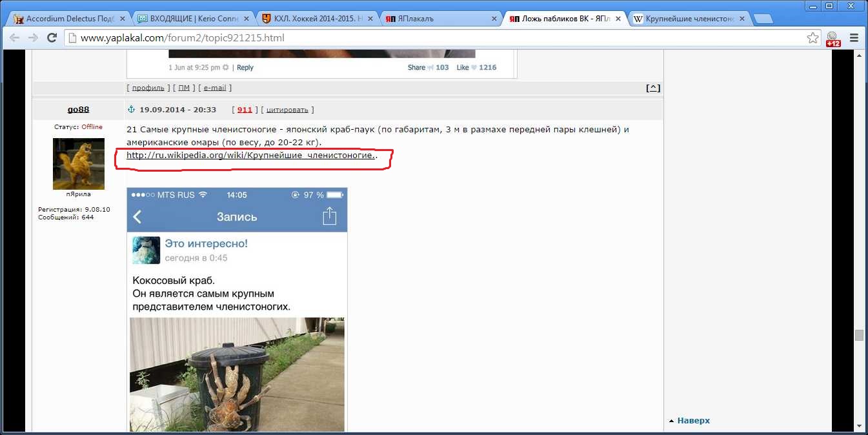Switch to the ВХОДЯЩИЕ Kerio Connect tab
Image resolution: width=868 pixels, height=435 pixels.
(192, 19)
